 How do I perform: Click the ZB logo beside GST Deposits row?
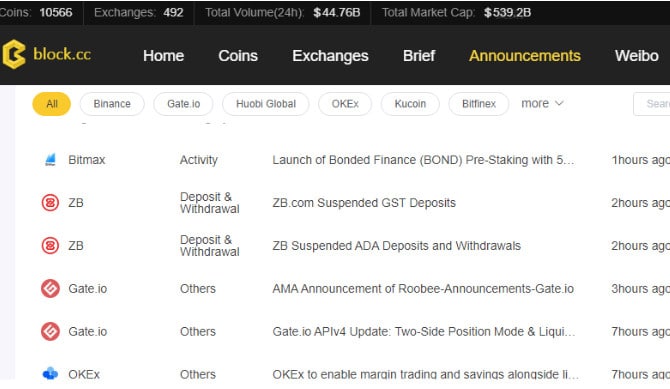pyautogui.click(x=50, y=203)
